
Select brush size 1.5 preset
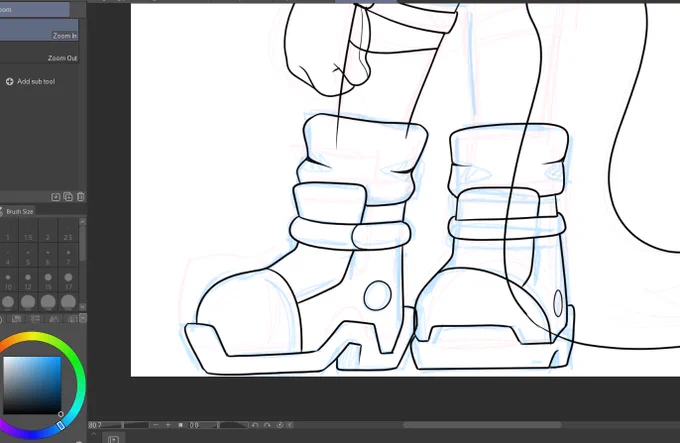(x=28, y=230)
